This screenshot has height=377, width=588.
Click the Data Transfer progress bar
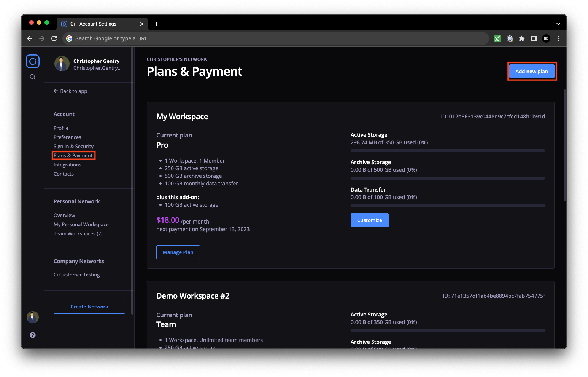(448, 206)
